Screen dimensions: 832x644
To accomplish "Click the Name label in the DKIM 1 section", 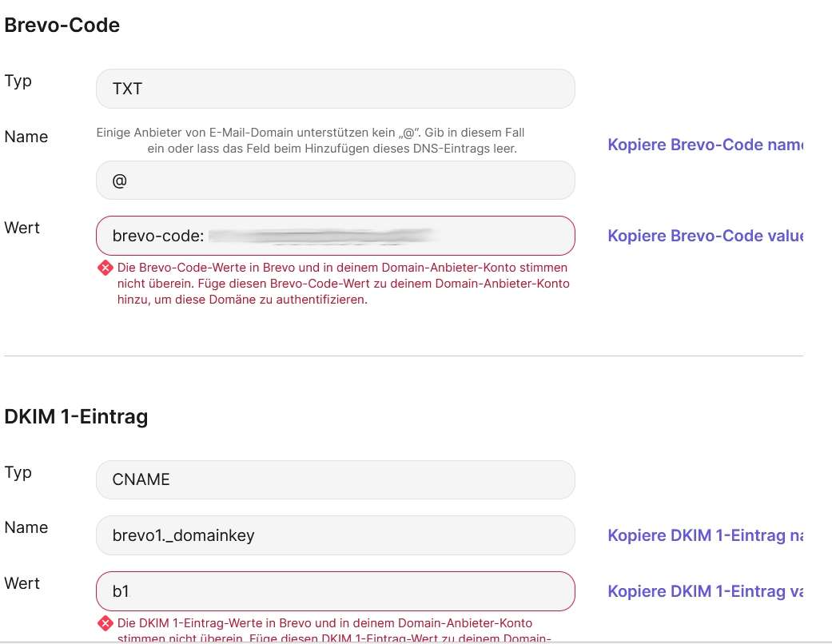I will pyautogui.click(x=26, y=527).
